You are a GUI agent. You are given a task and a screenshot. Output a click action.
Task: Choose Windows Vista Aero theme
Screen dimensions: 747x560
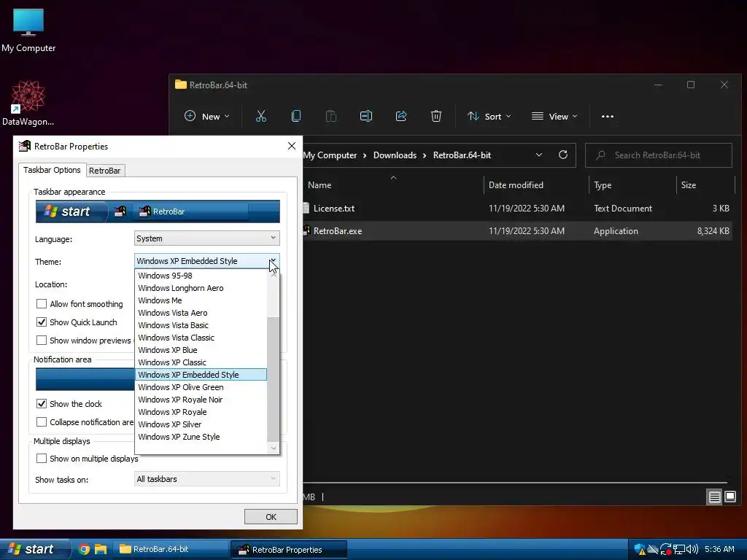pyautogui.click(x=201, y=313)
